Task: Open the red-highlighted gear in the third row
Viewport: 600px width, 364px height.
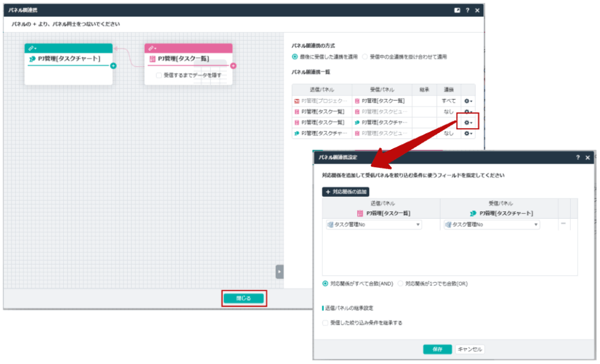Action: click(468, 122)
